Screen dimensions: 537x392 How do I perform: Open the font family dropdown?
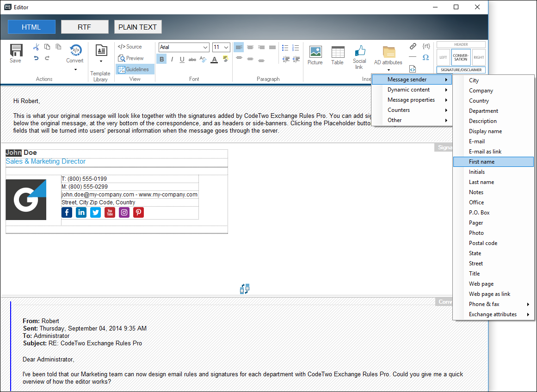[x=184, y=47]
